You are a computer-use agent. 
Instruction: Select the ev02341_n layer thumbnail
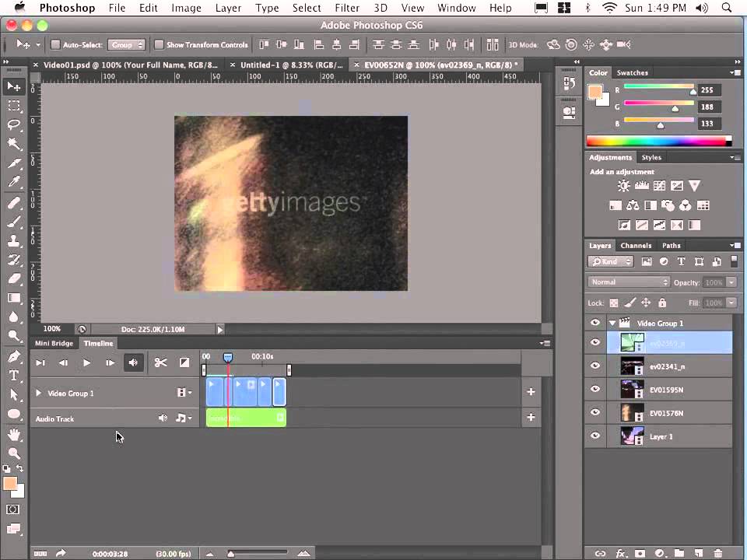click(632, 366)
